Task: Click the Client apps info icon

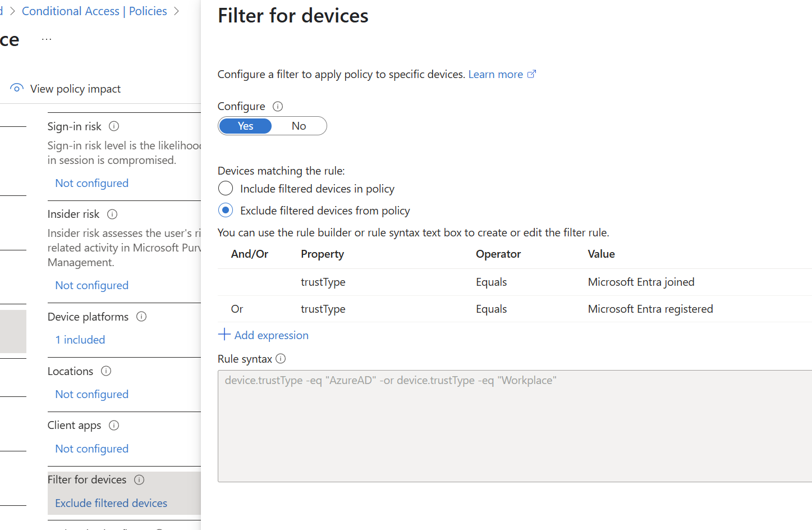Action: [114, 425]
